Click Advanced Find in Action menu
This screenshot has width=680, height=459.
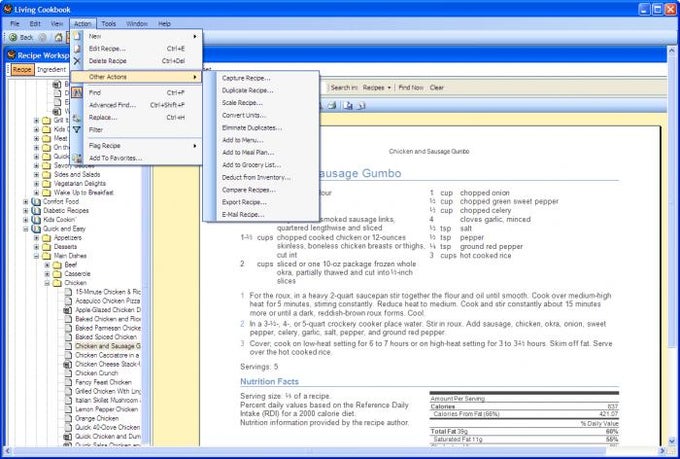[x=136, y=105]
